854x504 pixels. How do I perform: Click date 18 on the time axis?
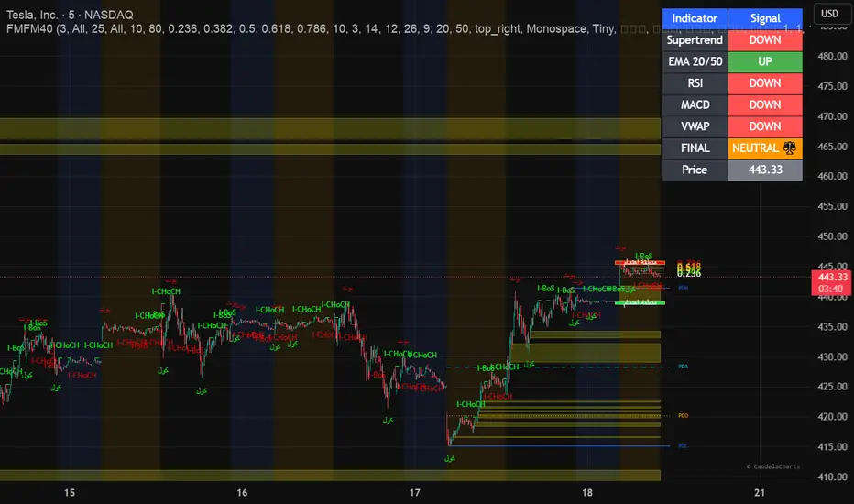point(586,493)
